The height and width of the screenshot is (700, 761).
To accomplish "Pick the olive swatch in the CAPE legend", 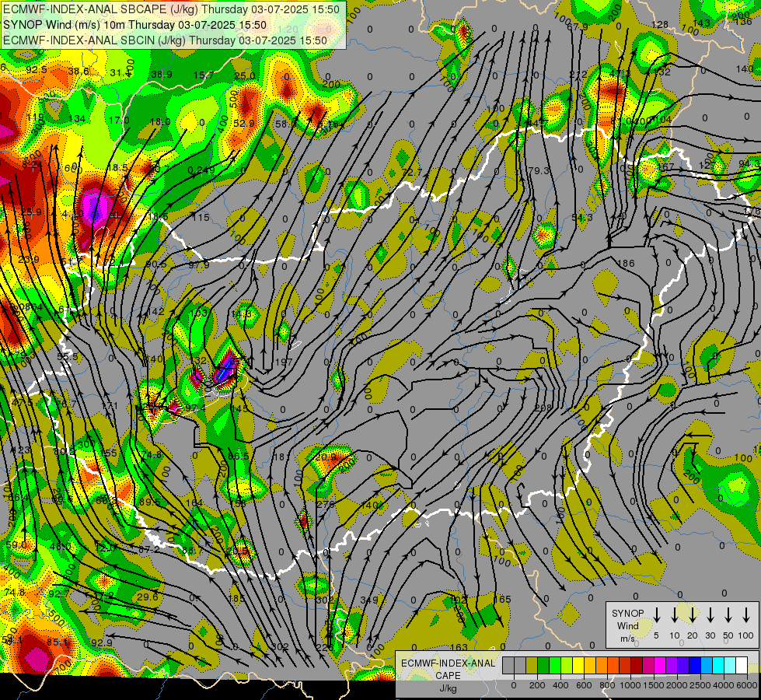I will tap(532, 665).
